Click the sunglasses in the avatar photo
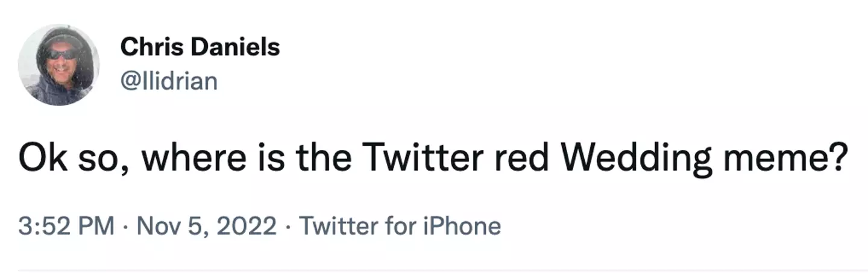This screenshot has width=868, height=273. 62,54
